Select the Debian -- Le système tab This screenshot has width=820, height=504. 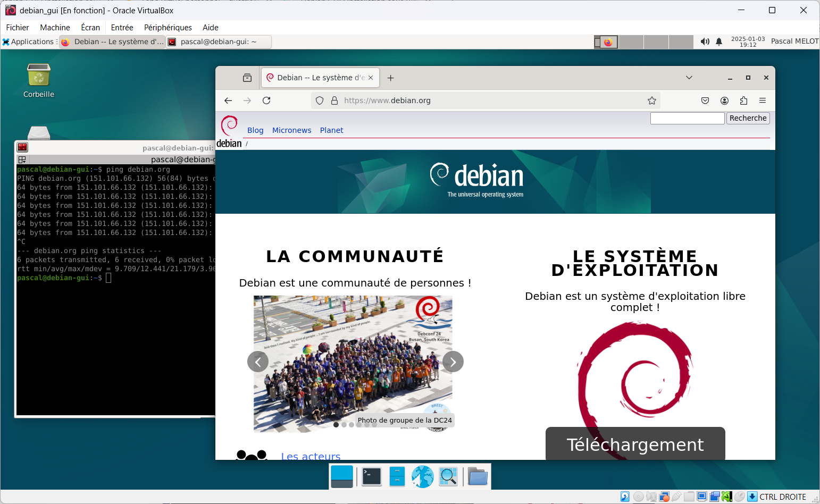tap(320, 78)
